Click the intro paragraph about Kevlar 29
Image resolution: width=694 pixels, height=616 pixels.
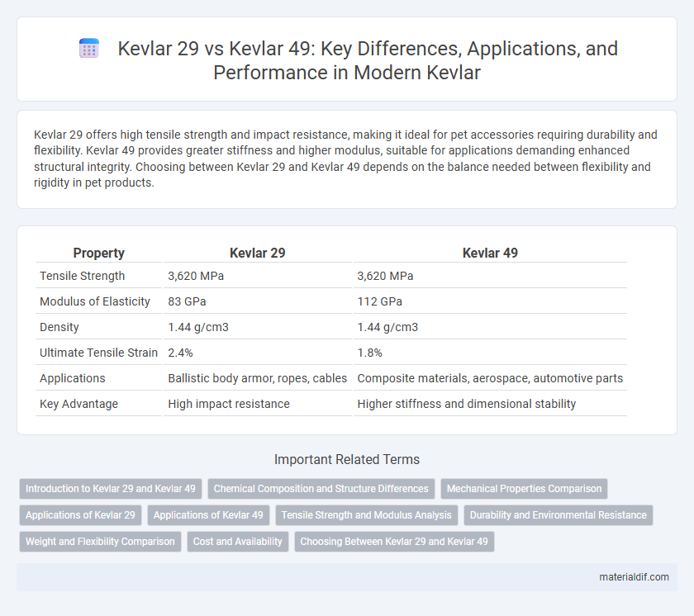(345, 159)
